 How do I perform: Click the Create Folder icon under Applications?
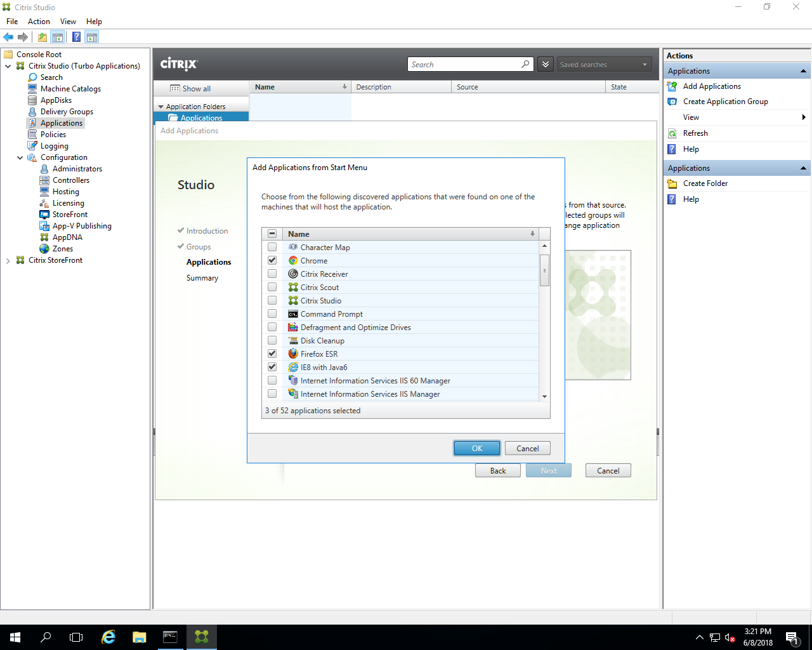point(672,183)
